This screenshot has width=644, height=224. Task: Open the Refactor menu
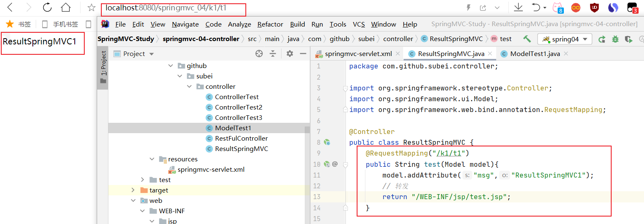tap(270, 24)
